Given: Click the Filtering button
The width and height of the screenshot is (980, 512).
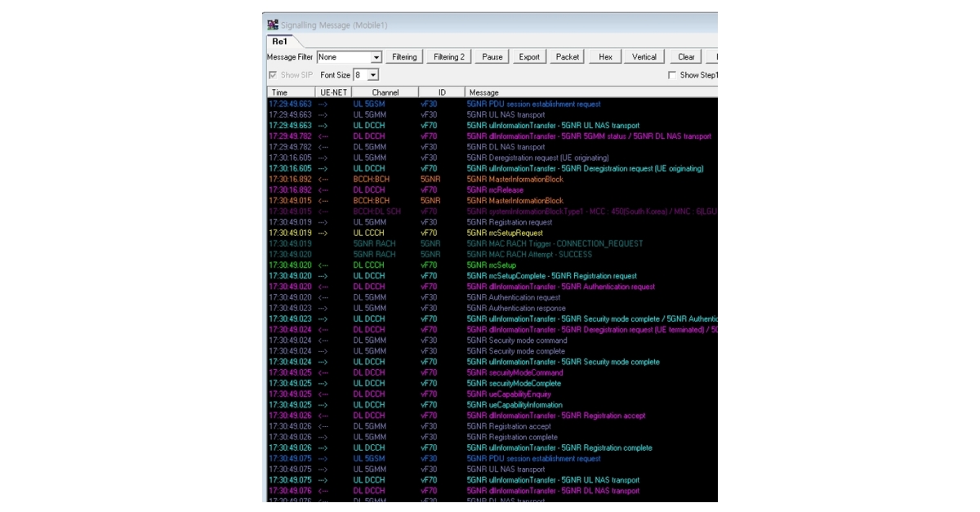Looking at the screenshot, I should coord(404,57).
